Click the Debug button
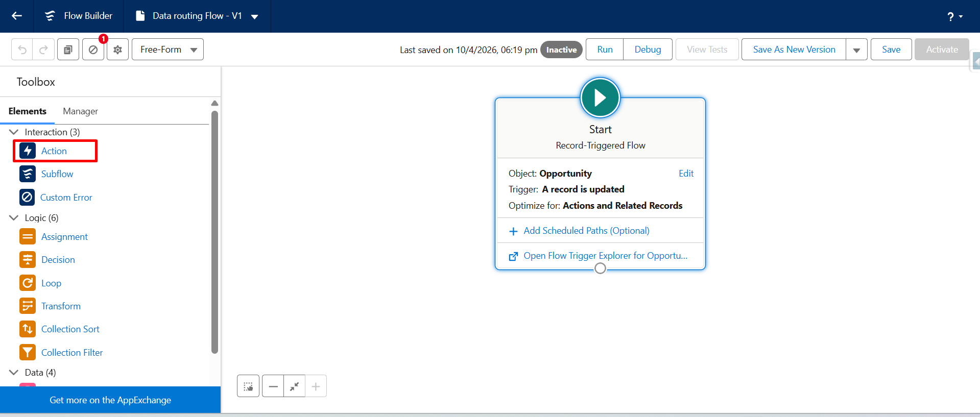 click(x=648, y=50)
